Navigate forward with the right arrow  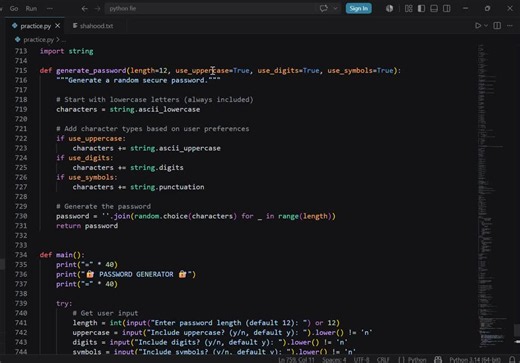(x=97, y=9)
